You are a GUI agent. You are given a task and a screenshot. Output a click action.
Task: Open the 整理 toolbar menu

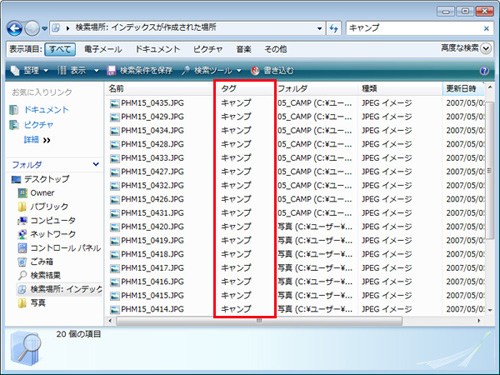tap(30, 71)
